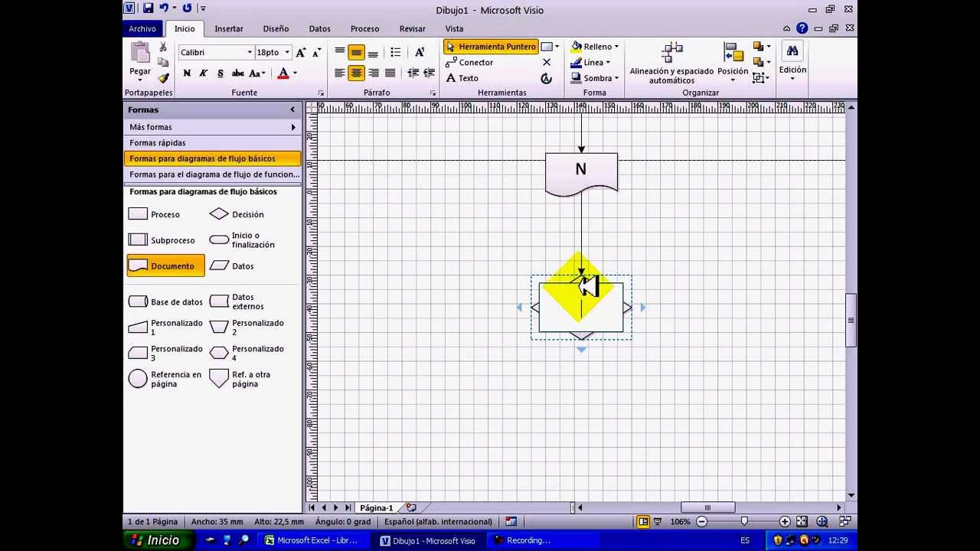
Task: Apply strikethrough with the abc icon
Action: coord(237,73)
